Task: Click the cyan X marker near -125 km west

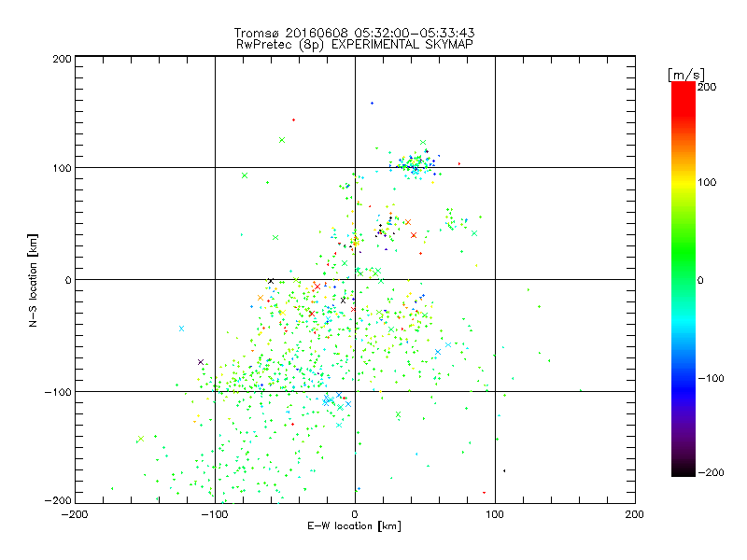Action: click(181, 329)
